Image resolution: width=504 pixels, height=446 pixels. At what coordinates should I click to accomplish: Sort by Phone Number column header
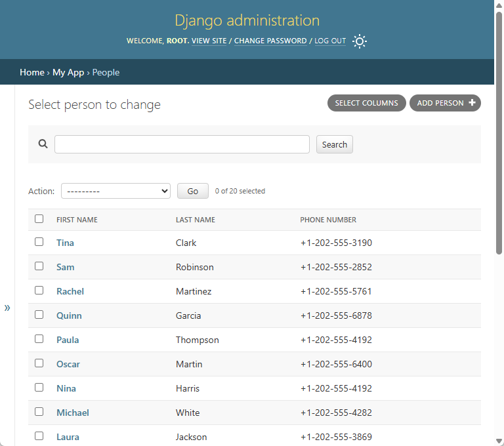click(328, 220)
